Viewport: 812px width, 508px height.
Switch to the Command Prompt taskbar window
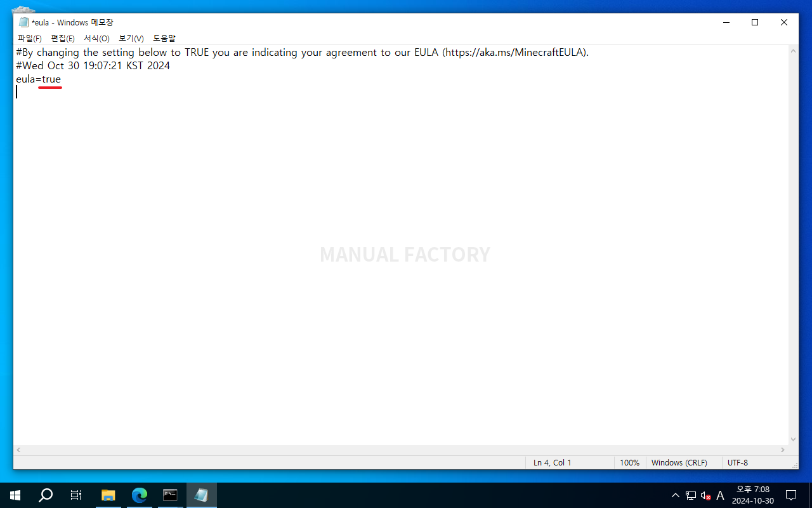170,495
